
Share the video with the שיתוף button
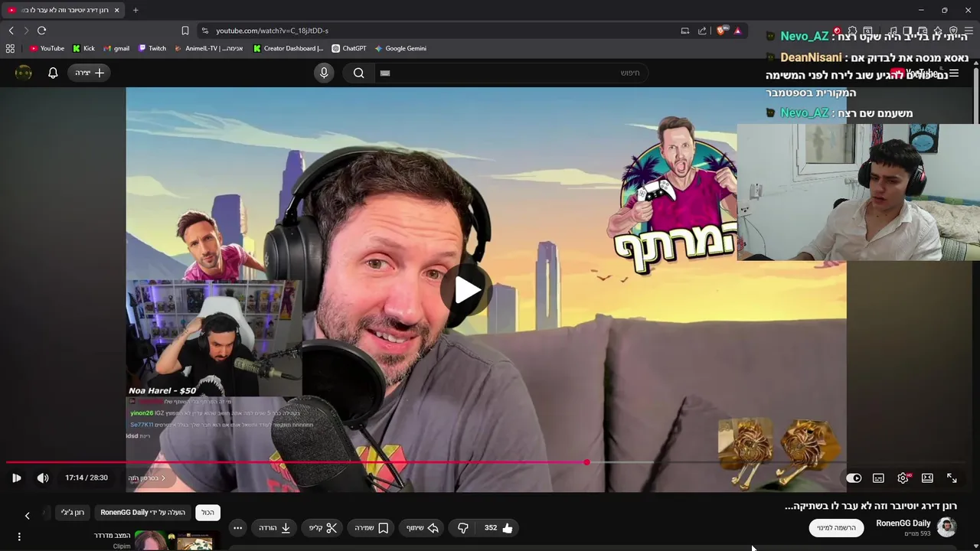pyautogui.click(x=423, y=528)
